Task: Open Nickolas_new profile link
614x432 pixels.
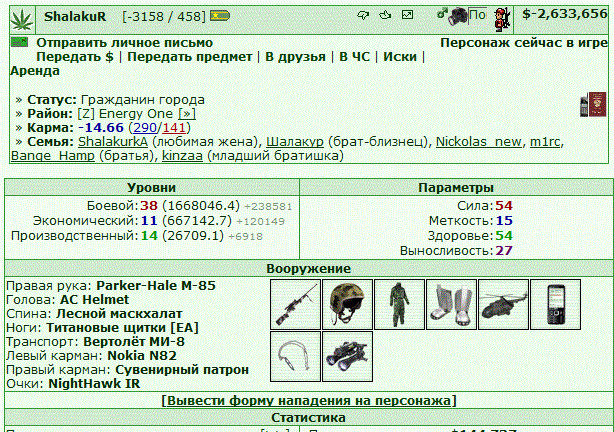Action: [x=479, y=142]
